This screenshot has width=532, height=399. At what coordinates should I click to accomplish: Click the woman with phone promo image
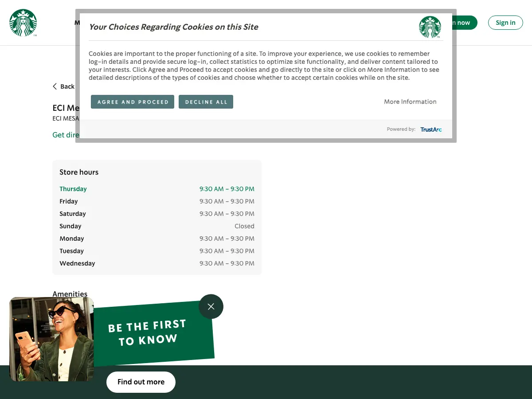tap(51, 339)
